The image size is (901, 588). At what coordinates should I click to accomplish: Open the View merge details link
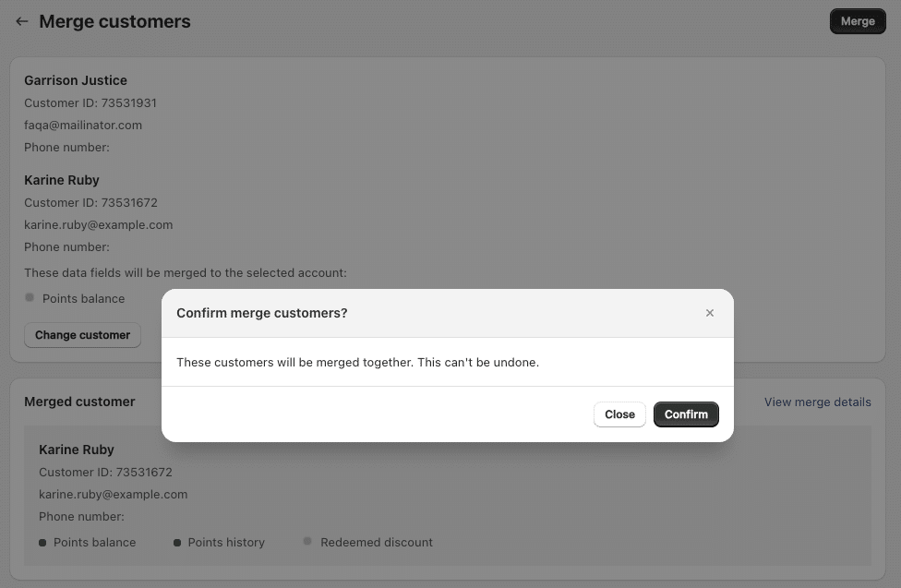tap(817, 402)
